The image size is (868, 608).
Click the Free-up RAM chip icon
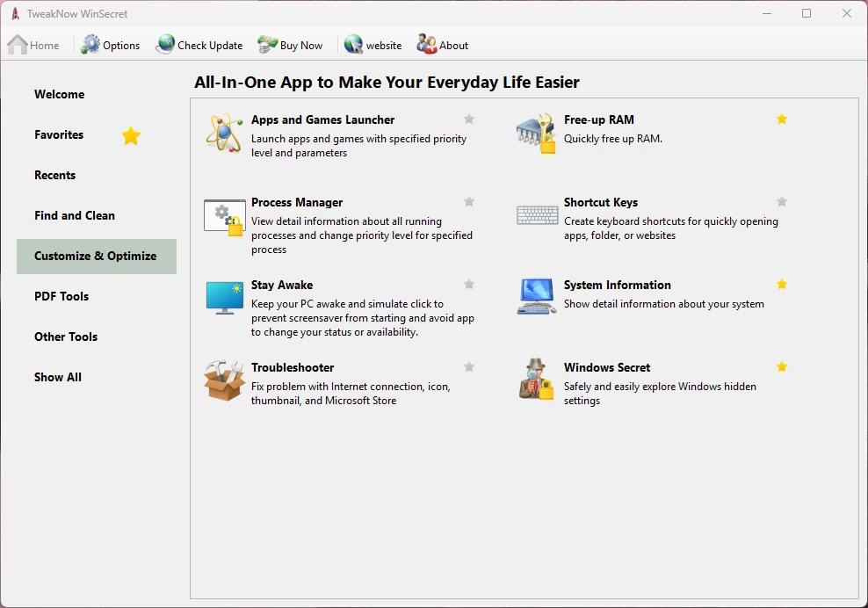537,133
